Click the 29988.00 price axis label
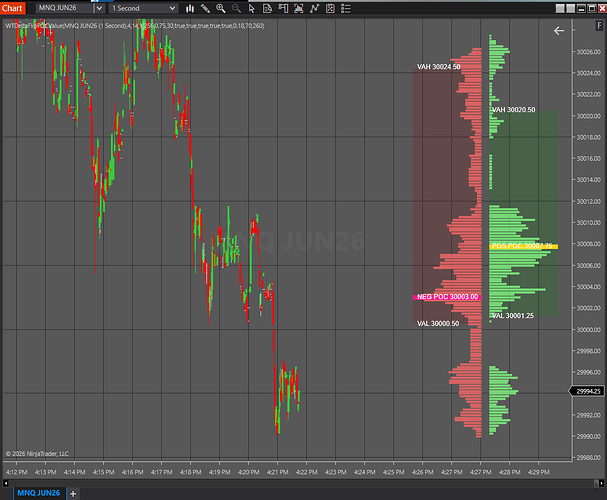The height and width of the screenshot is (500, 607). 588,457
